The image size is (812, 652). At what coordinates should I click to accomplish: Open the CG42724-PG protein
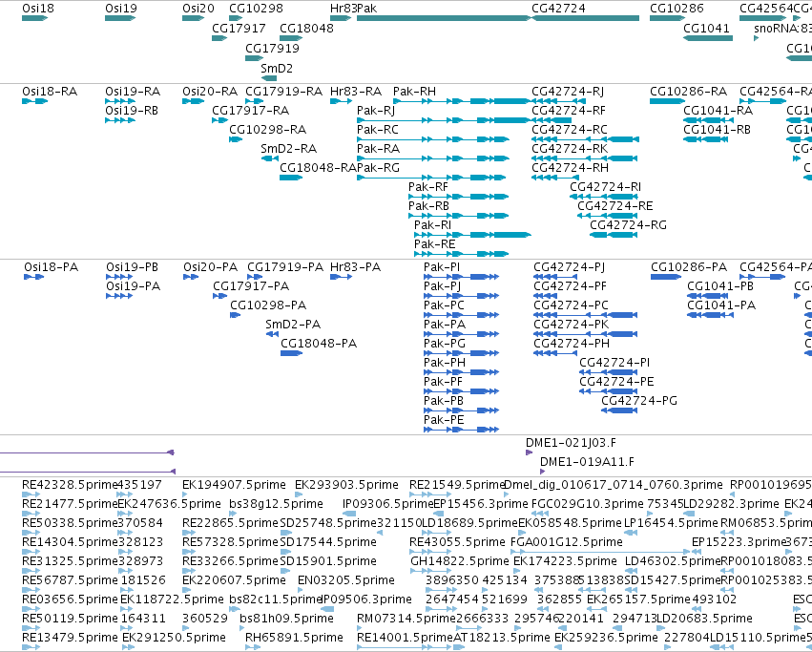(x=619, y=410)
